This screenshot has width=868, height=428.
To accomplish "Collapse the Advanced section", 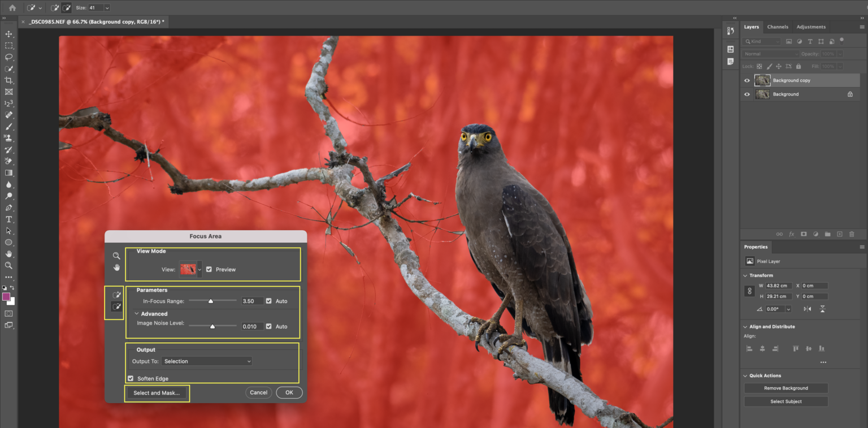I will [x=137, y=314].
